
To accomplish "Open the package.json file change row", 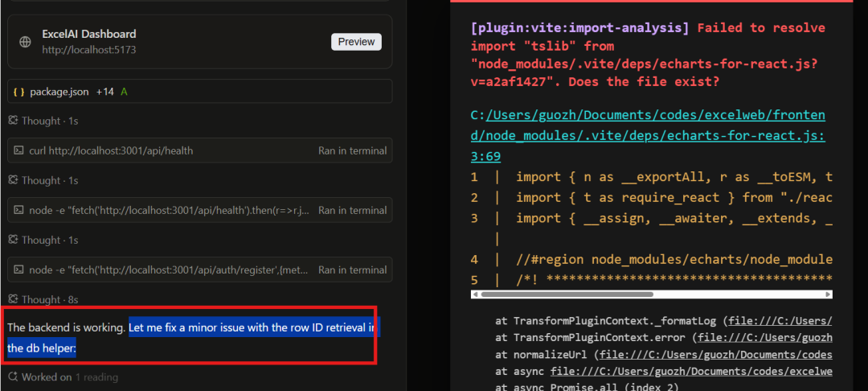I will tap(200, 92).
